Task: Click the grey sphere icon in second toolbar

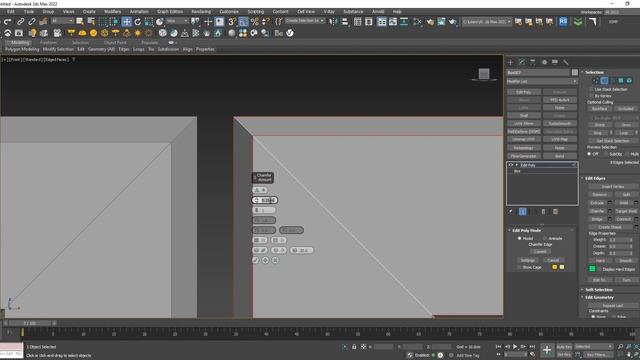Action: point(232,33)
